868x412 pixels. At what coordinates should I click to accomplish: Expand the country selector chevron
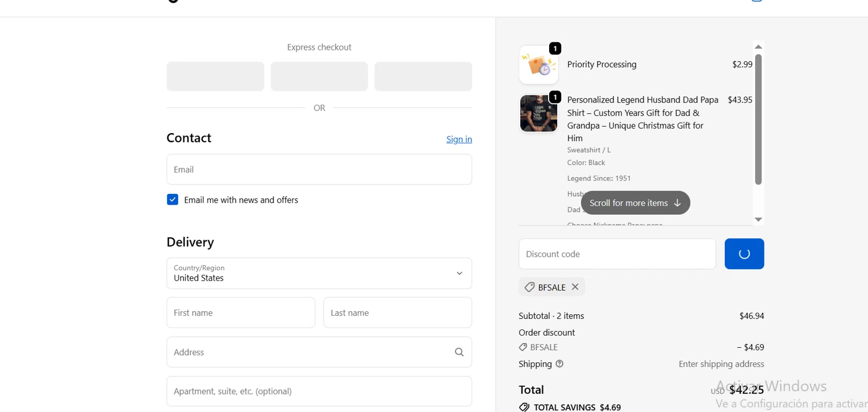(x=459, y=273)
